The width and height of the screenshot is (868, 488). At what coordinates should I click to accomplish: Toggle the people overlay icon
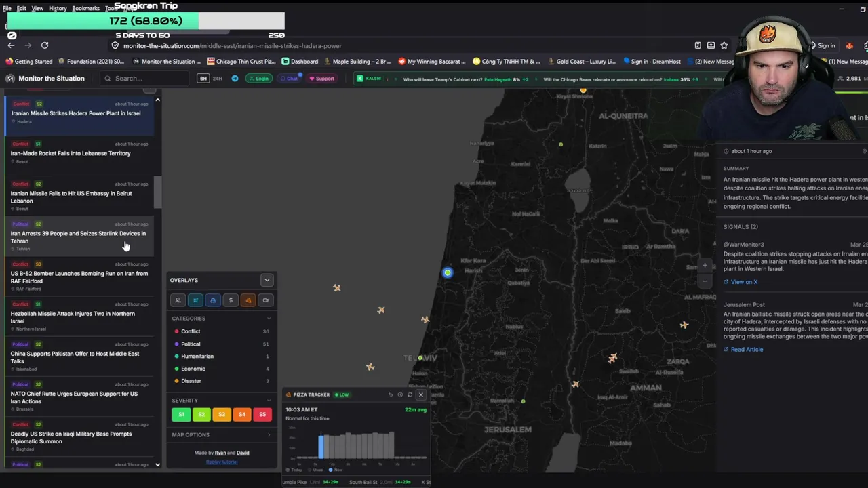pyautogui.click(x=178, y=300)
